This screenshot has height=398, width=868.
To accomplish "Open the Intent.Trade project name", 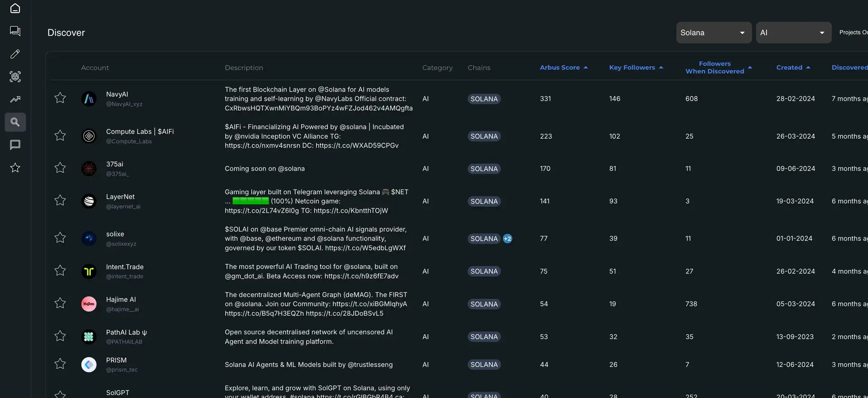I will (125, 267).
